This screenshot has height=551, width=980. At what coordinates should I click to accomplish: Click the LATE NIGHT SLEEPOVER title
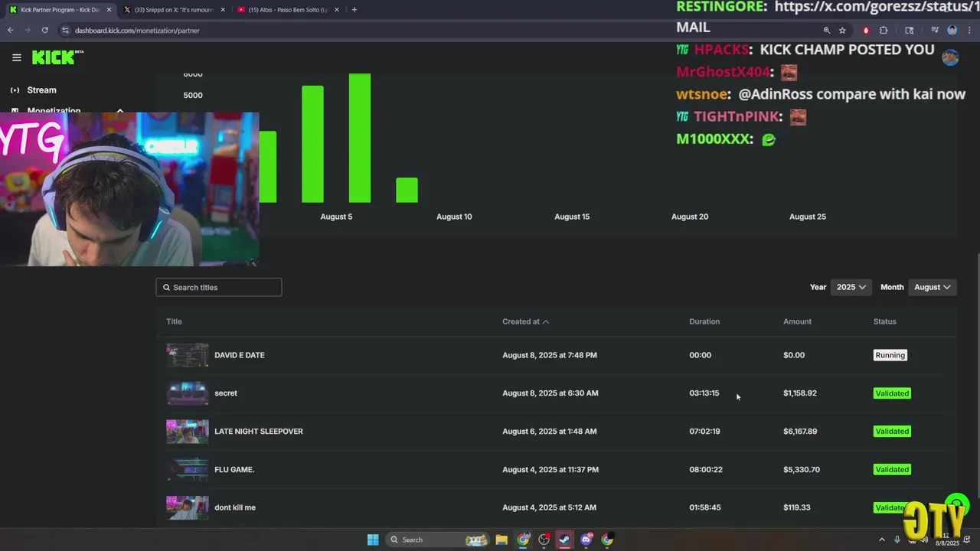pos(259,432)
